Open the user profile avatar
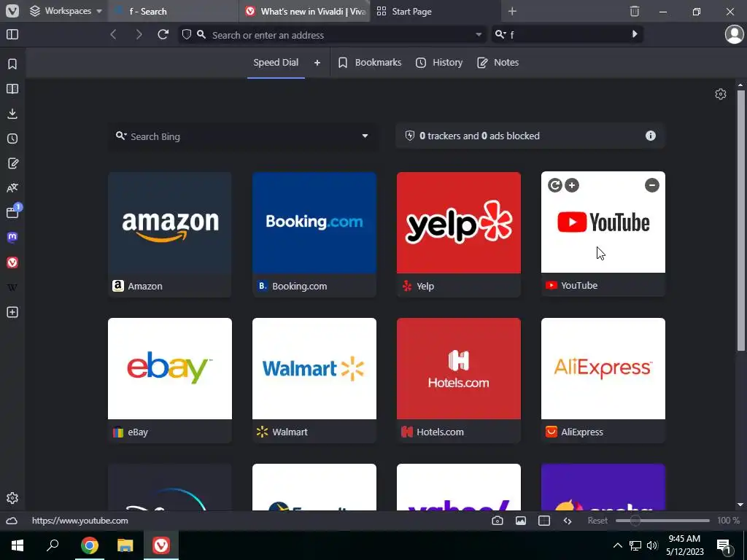Viewport: 747px width, 560px height. click(734, 34)
